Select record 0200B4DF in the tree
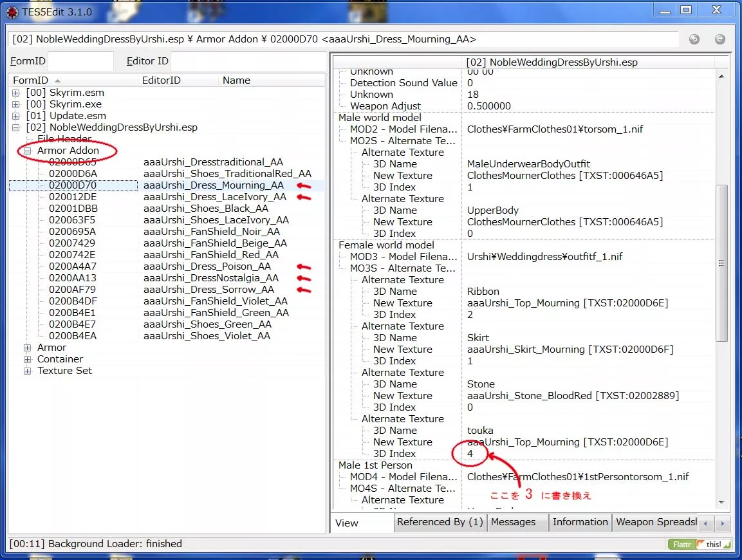The height and width of the screenshot is (560, 742). point(72,301)
